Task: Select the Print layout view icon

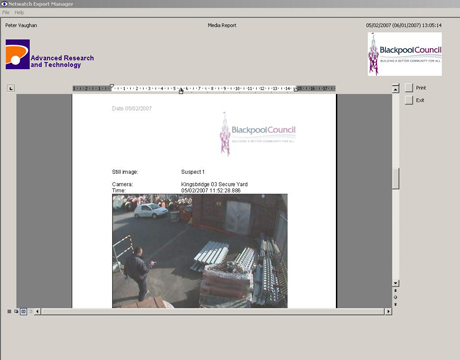Action: (x=23, y=311)
